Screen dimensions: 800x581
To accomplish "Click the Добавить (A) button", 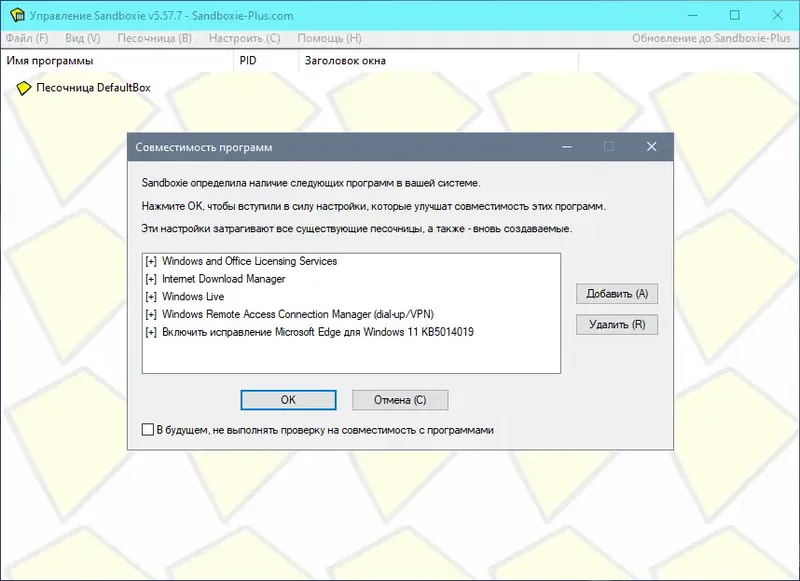I will [617, 294].
